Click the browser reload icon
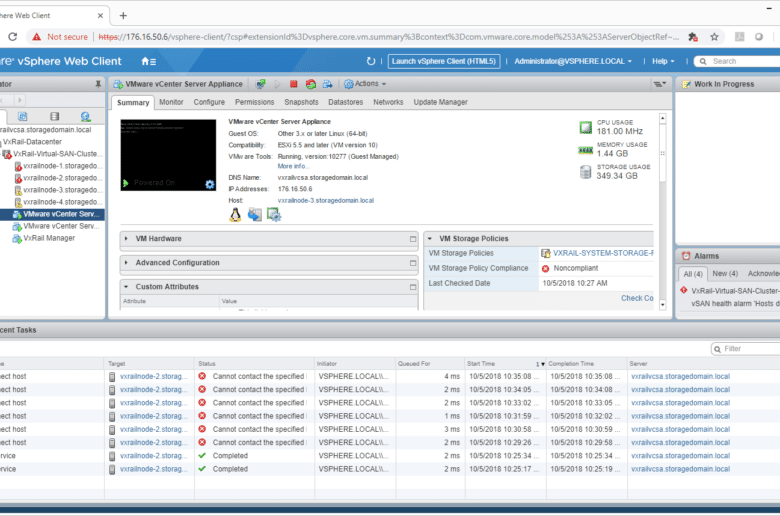The height and width of the screenshot is (516, 780). coord(13,37)
